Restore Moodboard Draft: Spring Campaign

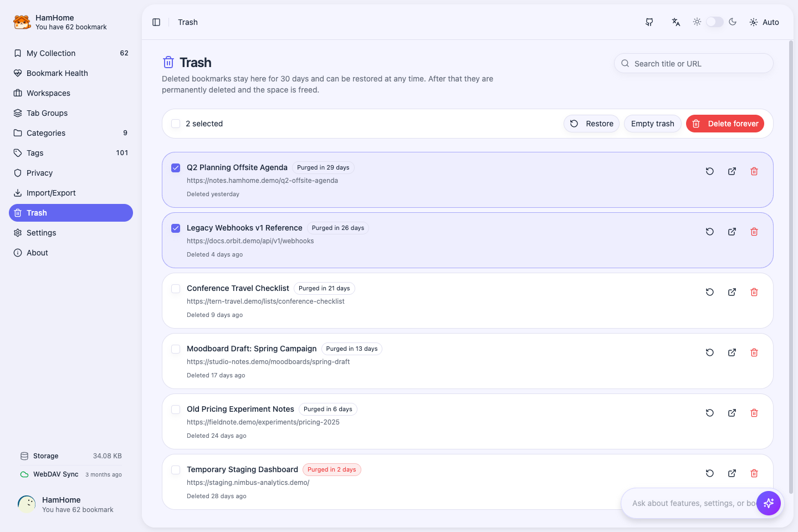tap(710, 352)
